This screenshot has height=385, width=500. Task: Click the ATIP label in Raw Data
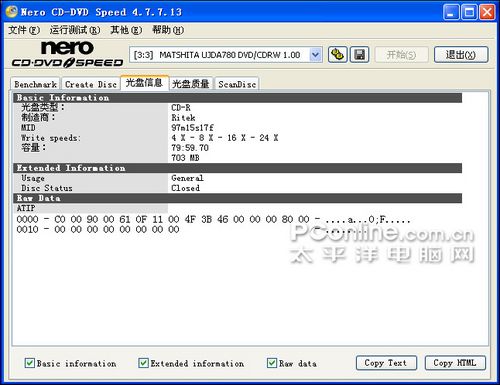pos(26,208)
